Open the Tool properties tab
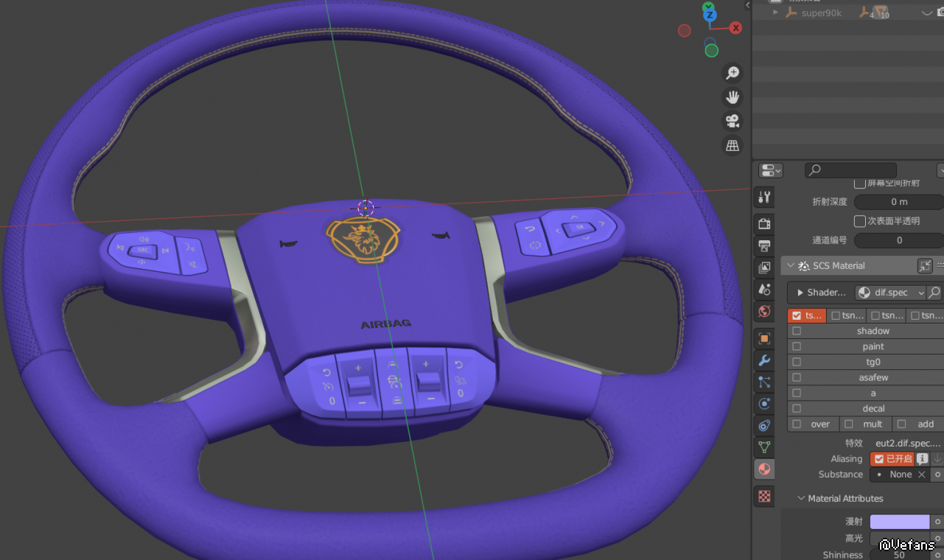This screenshot has height=560, width=944. point(764,197)
